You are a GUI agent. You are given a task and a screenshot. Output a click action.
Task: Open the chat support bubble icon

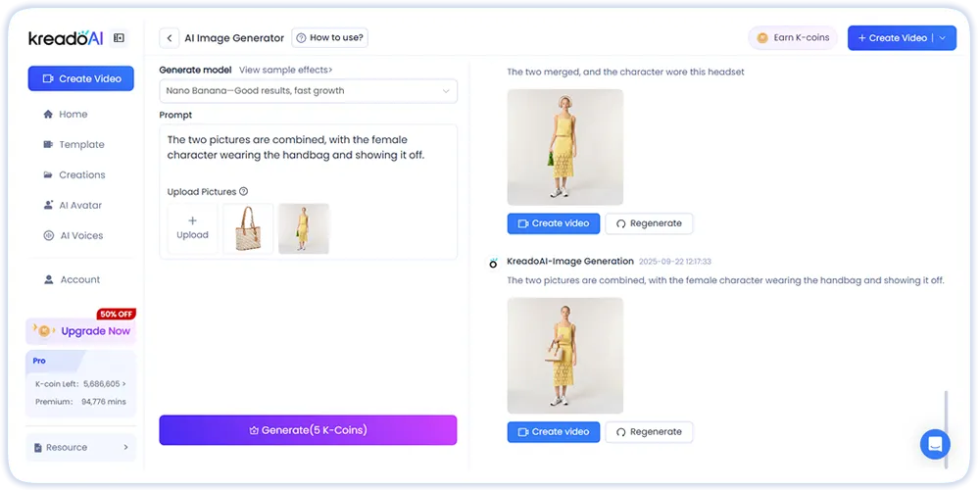coord(935,444)
